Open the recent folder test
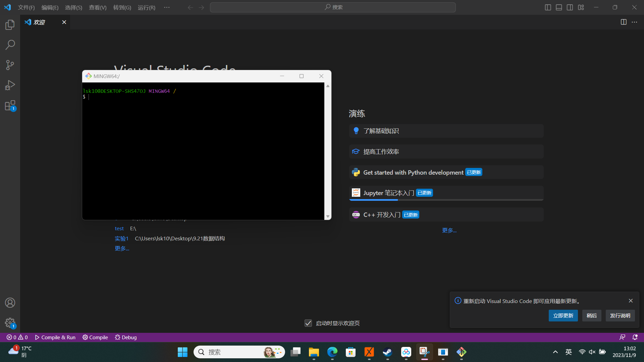The width and height of the screenshot is (644, 362). [x=119, y=229]
